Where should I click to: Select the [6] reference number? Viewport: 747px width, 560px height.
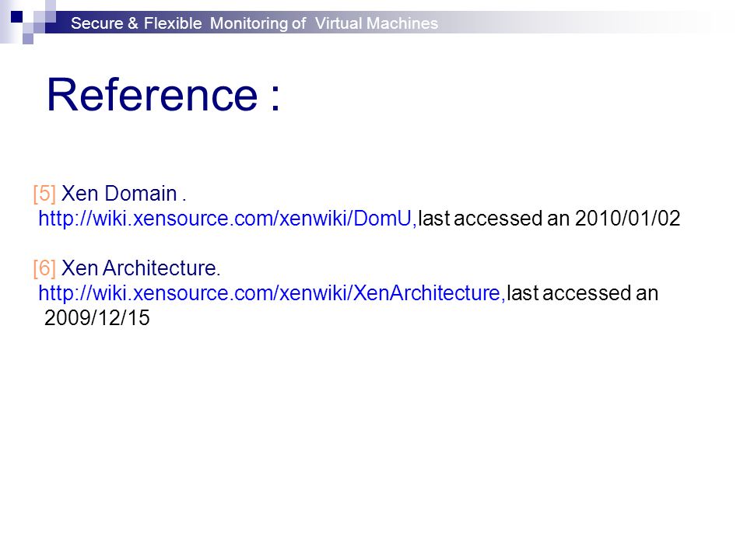[44, 268]
